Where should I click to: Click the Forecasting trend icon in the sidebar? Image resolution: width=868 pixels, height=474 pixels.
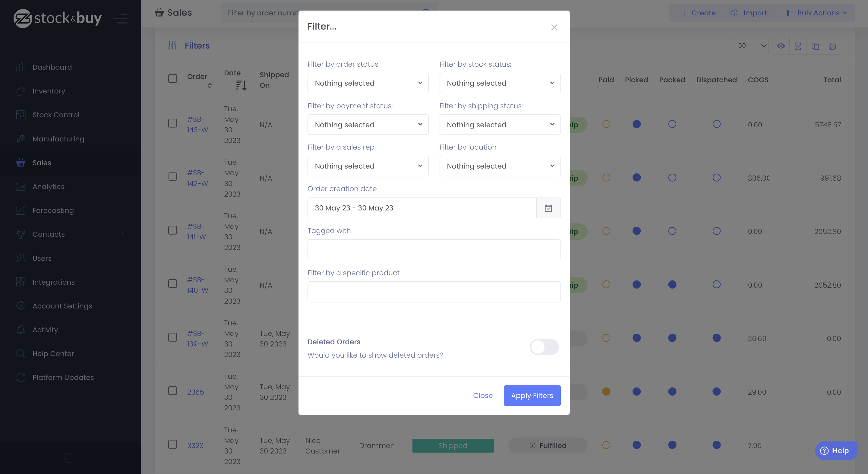[21, 210]
